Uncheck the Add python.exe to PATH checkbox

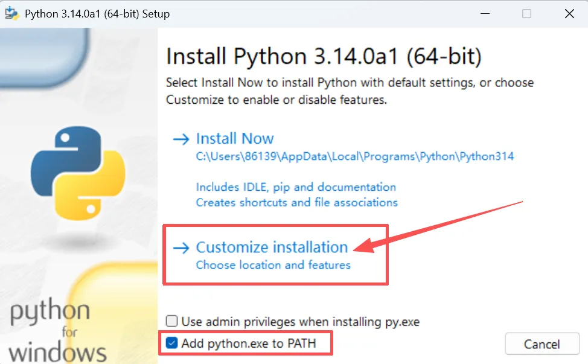tap(172, 343)
